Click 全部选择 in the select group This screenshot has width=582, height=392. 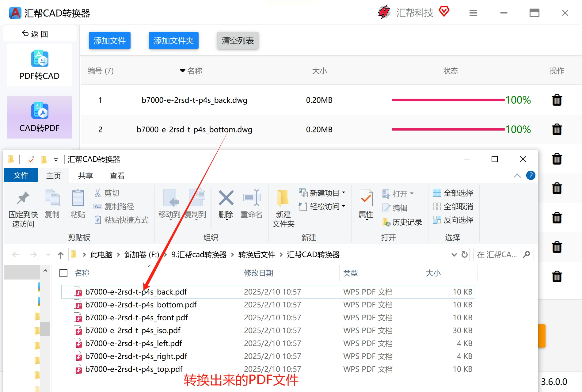(453, 193)
